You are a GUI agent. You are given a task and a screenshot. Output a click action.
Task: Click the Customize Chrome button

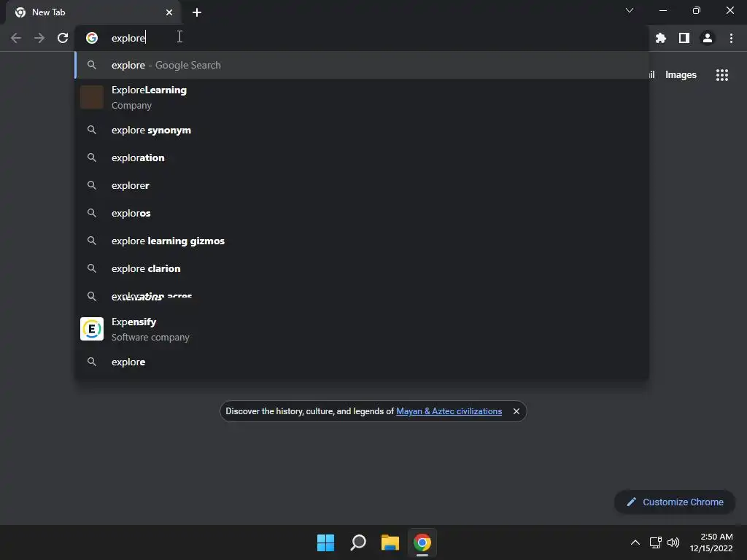[x=675, y=502]
